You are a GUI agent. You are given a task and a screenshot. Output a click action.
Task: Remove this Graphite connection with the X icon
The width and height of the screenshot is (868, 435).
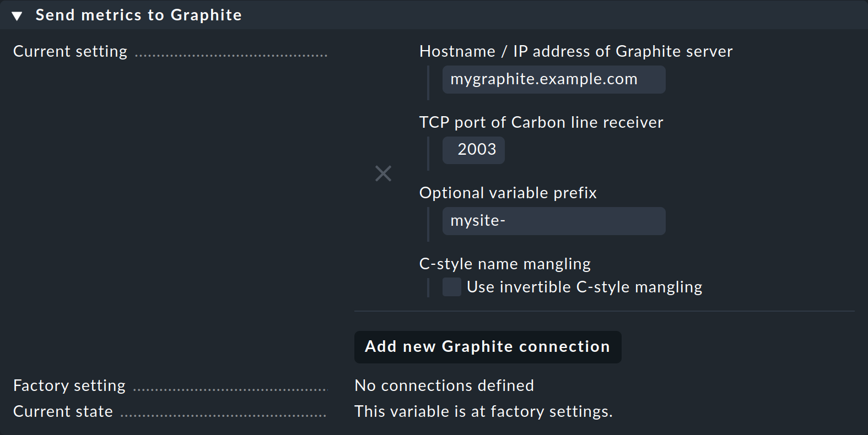click(383, 173)
